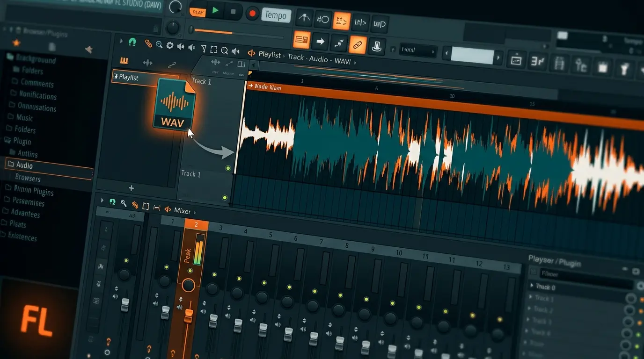Add a new item with the plus button
Screen dimensions: 644x359
tap(132, 188)
